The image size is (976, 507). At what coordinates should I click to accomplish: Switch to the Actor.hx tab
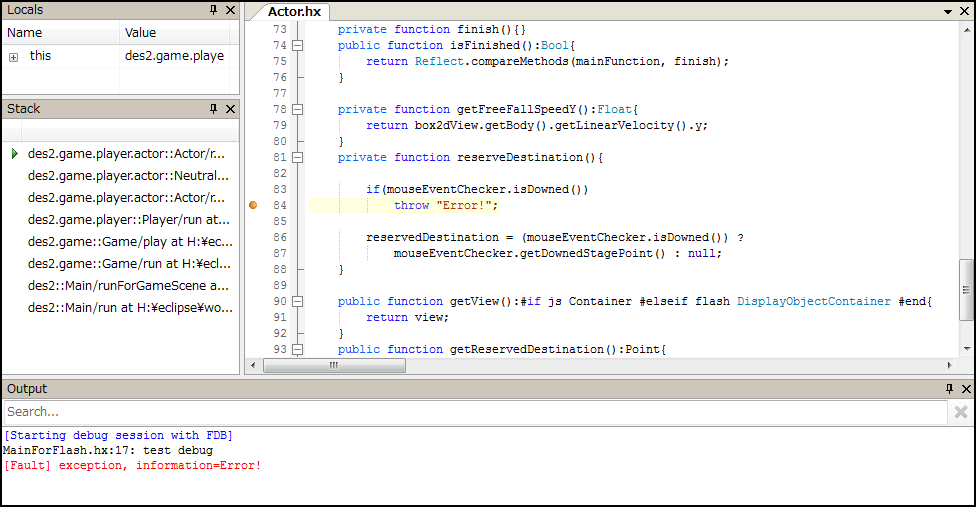[x=295, y=11]
